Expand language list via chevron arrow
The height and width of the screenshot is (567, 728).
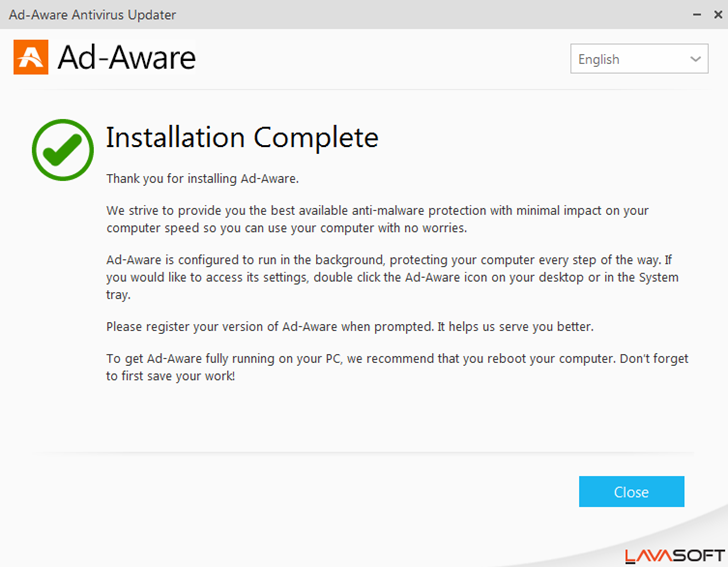pos(696,59)
